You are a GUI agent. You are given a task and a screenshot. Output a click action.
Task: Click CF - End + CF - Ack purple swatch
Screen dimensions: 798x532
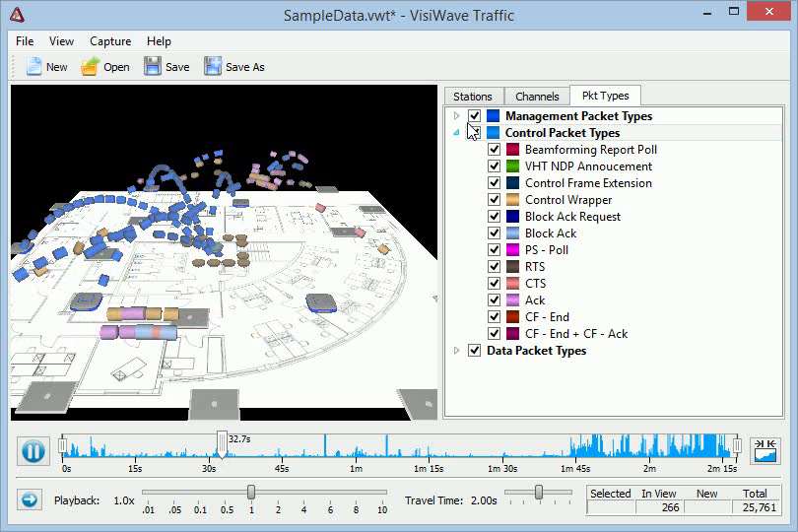pyautogui.click(x=513, y=333)
